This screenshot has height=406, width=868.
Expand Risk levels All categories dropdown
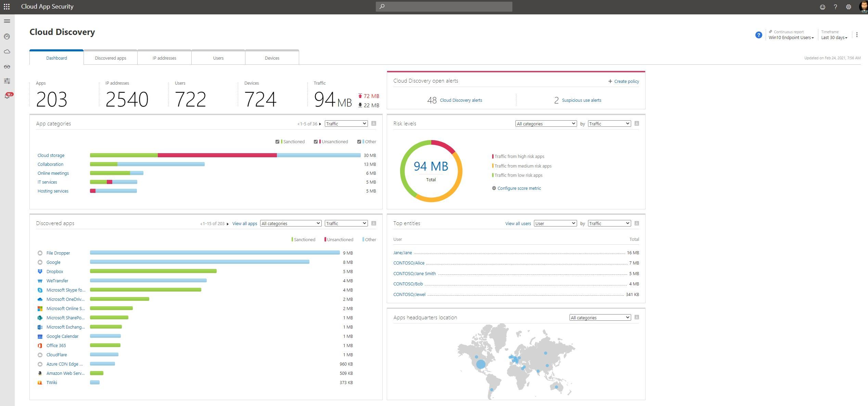tap(546, 124)
